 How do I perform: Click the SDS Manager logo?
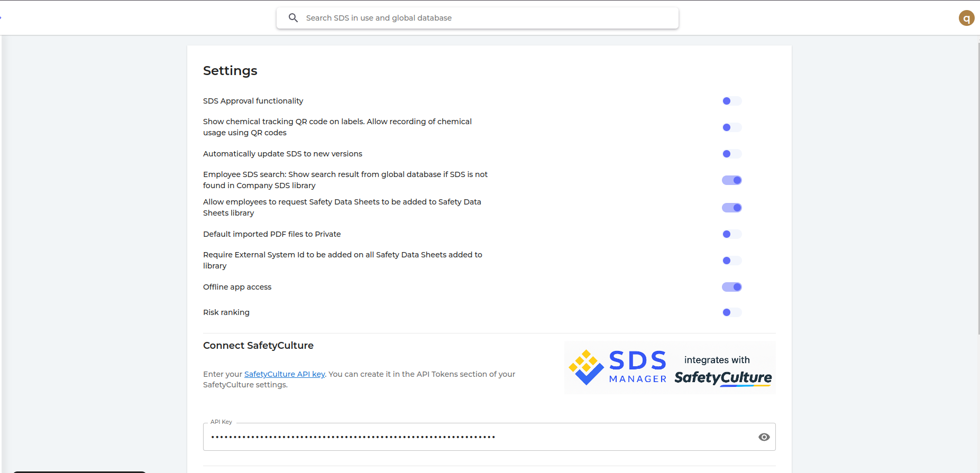pos(618,368)
